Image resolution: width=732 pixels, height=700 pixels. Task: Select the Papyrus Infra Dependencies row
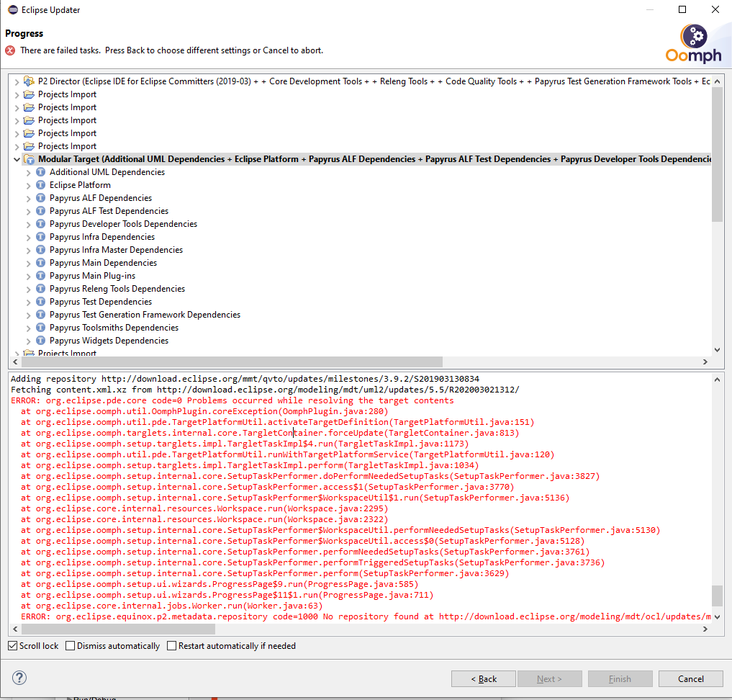[x=102, y=237]
